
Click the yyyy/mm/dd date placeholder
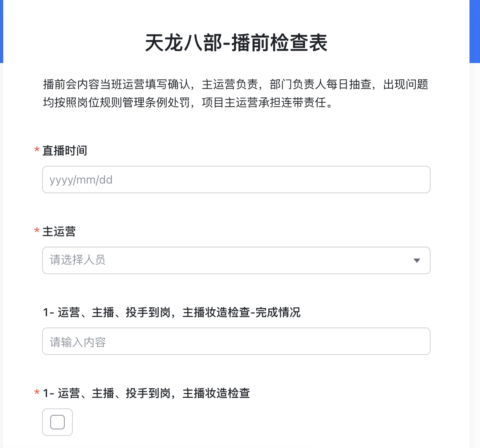coord(81,180)
